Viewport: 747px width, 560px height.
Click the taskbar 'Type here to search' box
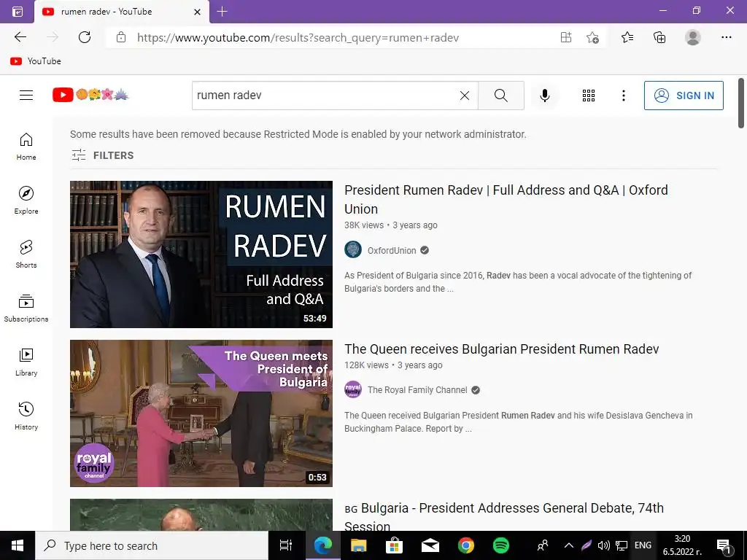click(152, 545)
